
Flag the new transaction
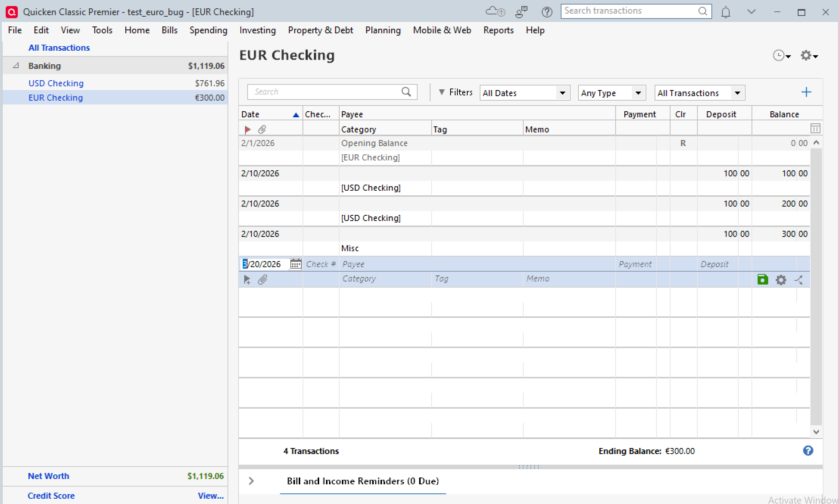click(x=247, y=280)
